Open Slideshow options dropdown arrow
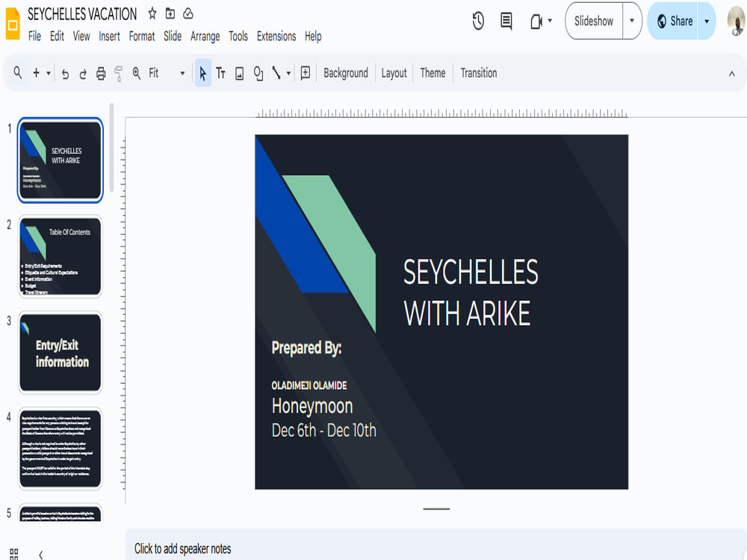The height and width of the screenshot is (560, 747). pyautogui.click(x=632, y=21)
